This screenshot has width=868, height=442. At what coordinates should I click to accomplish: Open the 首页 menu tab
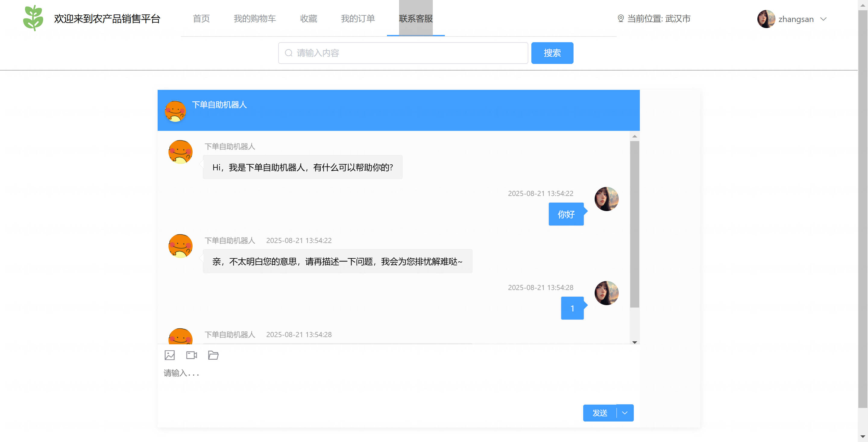pyautogui.click(x=201, y=19)
